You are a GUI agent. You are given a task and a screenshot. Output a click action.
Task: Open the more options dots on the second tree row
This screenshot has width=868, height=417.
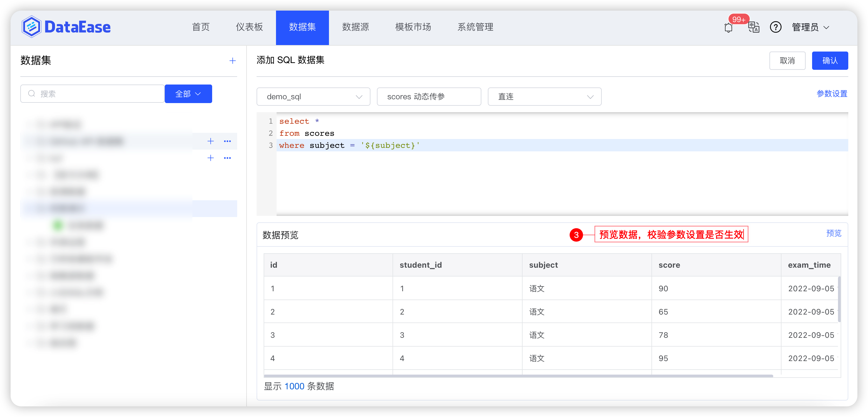tap(227, 141)
